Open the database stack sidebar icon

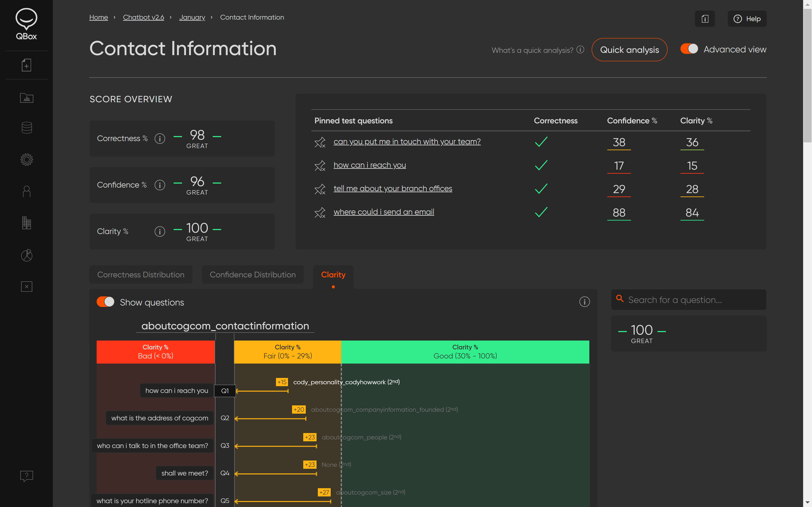(x=26, y=128)
